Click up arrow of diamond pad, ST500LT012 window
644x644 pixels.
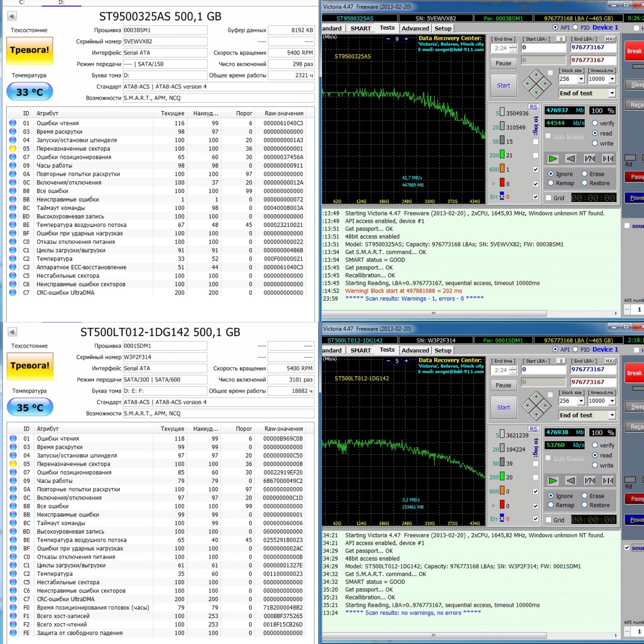tap(536, 397)
